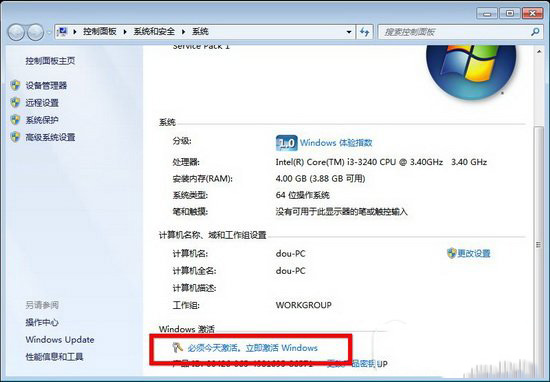Open 更改设置 for computer name
The image size is (550, 382).
474,253
